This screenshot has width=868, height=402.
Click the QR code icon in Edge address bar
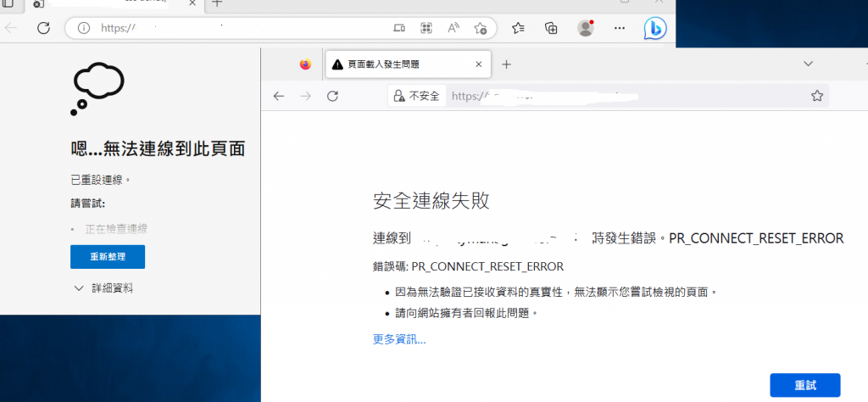tap(426, 28)
